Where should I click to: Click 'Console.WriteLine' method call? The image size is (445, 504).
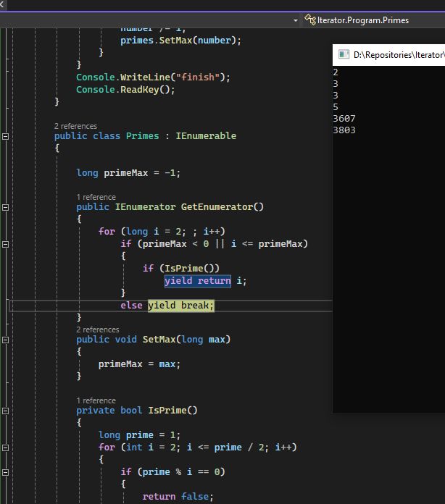pos(123,77)
